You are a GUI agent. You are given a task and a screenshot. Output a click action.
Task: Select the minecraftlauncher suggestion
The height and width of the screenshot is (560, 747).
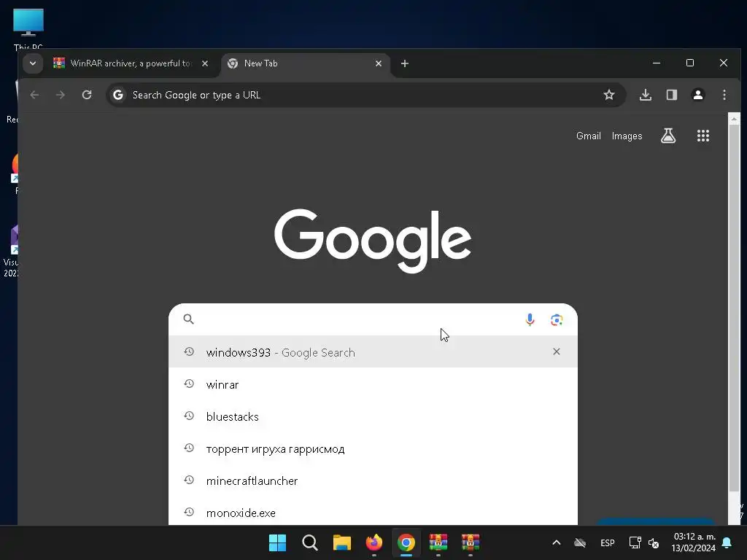(x=373, y=481)
